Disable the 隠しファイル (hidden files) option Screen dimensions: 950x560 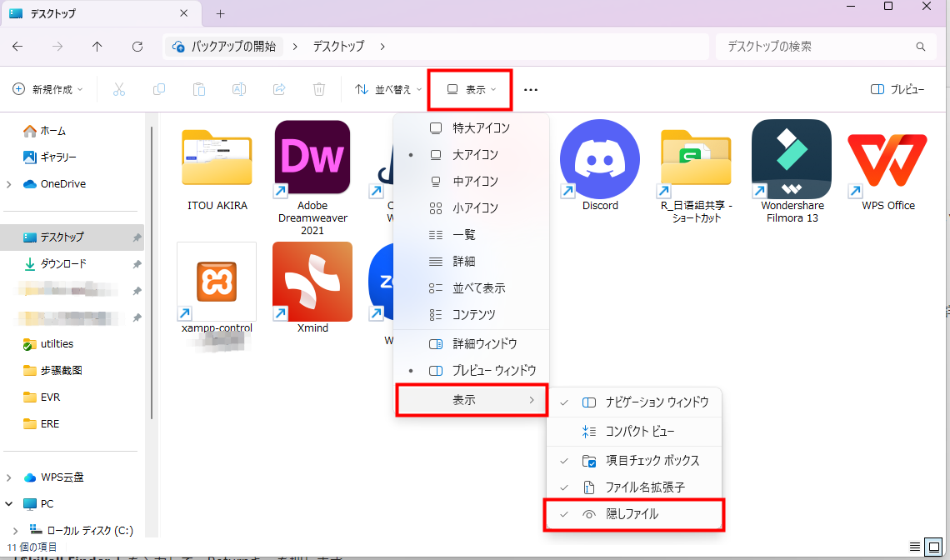tap(634, 515)
